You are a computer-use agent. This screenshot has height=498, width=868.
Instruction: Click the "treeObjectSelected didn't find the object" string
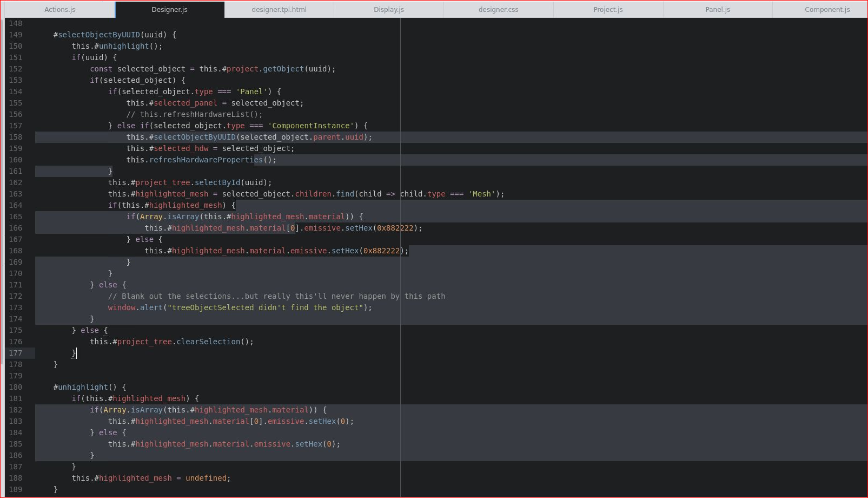click(x=265, y=307)
